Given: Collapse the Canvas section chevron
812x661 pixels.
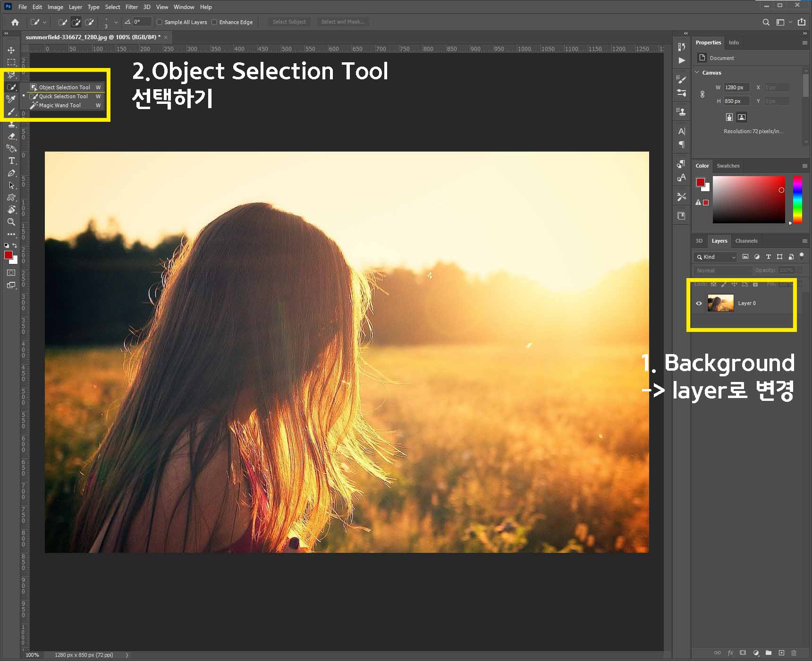Looking at the screenshot, I should click(697, 72).
